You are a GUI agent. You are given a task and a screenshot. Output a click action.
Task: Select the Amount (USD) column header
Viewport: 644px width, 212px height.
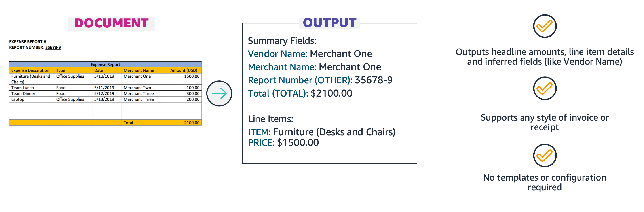[185, 70]
